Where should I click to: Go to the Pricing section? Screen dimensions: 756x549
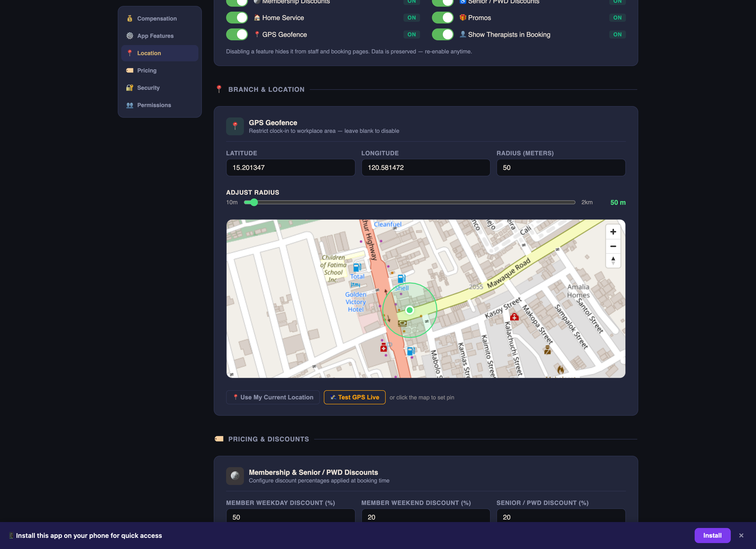coord(160,71)
